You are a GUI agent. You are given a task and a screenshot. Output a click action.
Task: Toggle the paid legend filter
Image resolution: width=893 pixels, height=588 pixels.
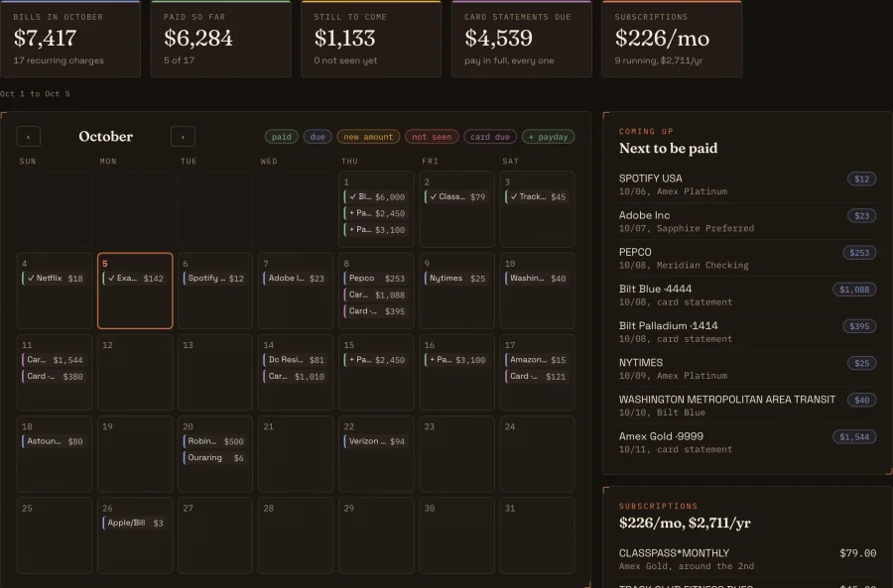pyautogui.click(x=282, y=137)
